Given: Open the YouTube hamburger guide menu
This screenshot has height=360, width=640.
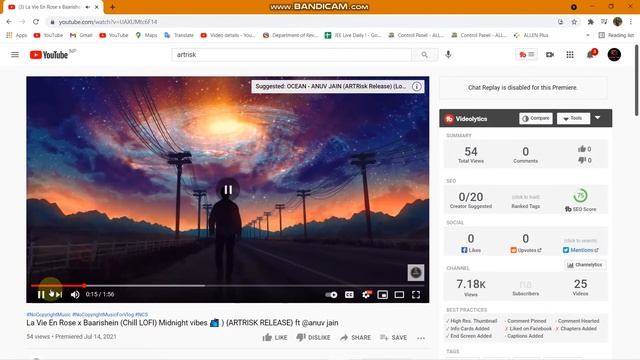Looking at the screenshot, I should coord(15,54).
